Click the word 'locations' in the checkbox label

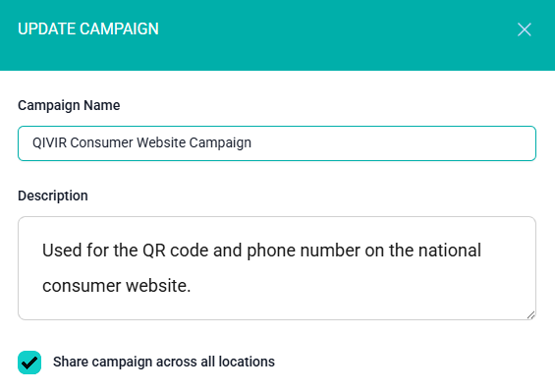tap(247, 362)
